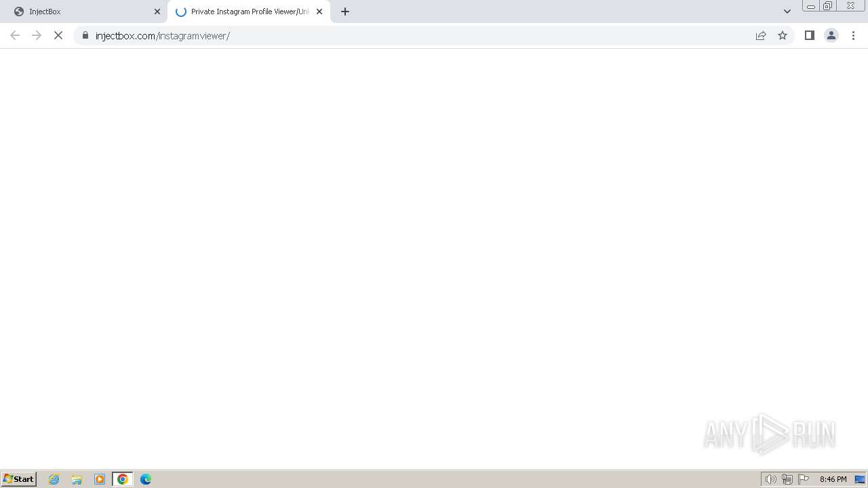Open a new browser tab
The width and height of the screenshot is (868, 488).
pyautogui.click(x=345, y=12)
